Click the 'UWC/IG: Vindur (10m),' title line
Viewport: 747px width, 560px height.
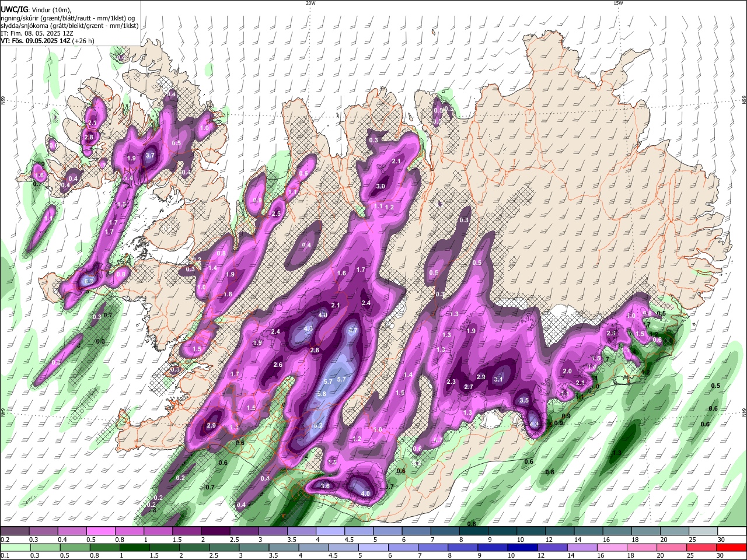point(36,9)
